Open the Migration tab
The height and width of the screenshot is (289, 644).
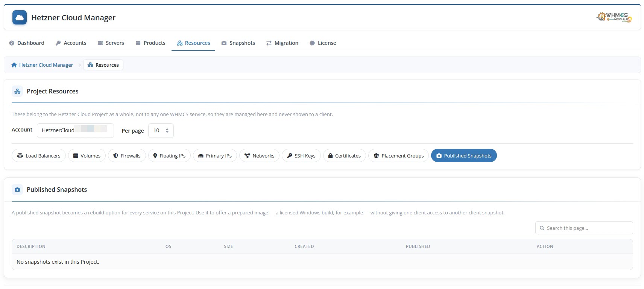(283, 43)
